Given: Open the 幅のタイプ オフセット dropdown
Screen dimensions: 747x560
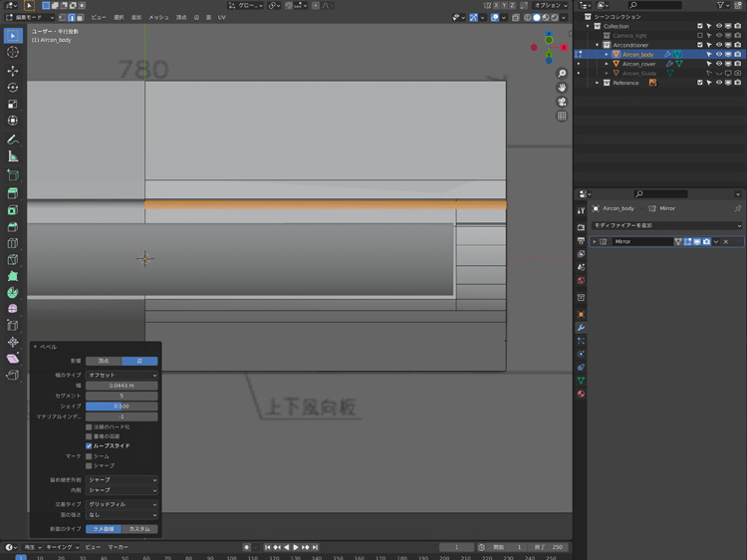Looking at the screenshot, I should point(122,375).
